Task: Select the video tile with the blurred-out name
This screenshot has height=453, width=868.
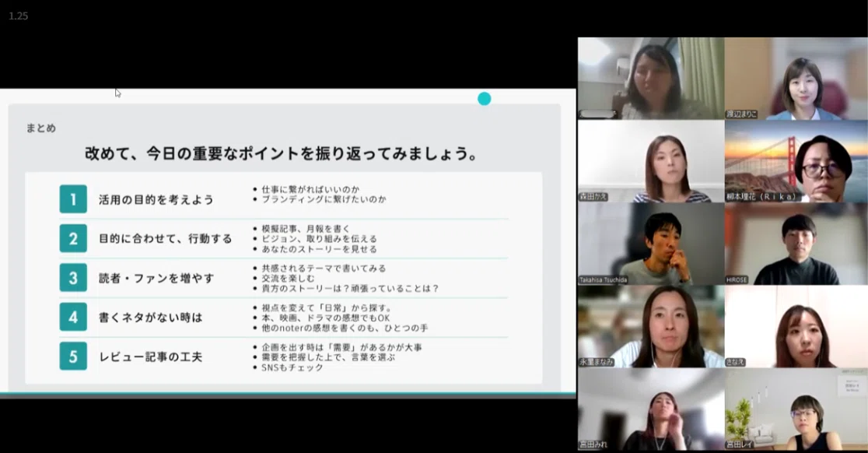Action: [651, 79]
